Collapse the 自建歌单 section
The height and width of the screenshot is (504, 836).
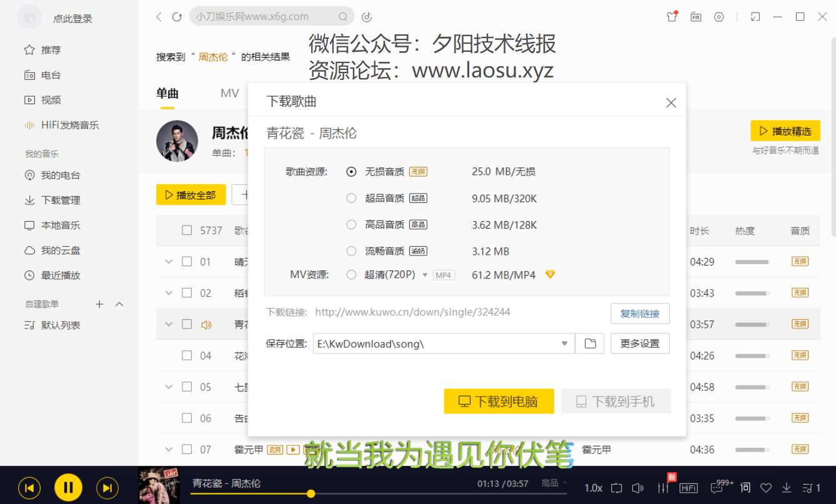tap(119, 304)
